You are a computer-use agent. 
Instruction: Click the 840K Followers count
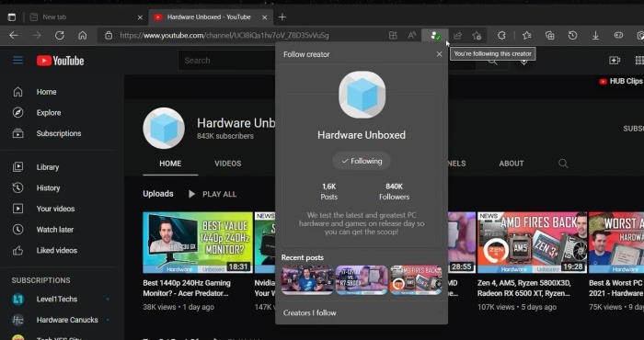tap(395, 191)
